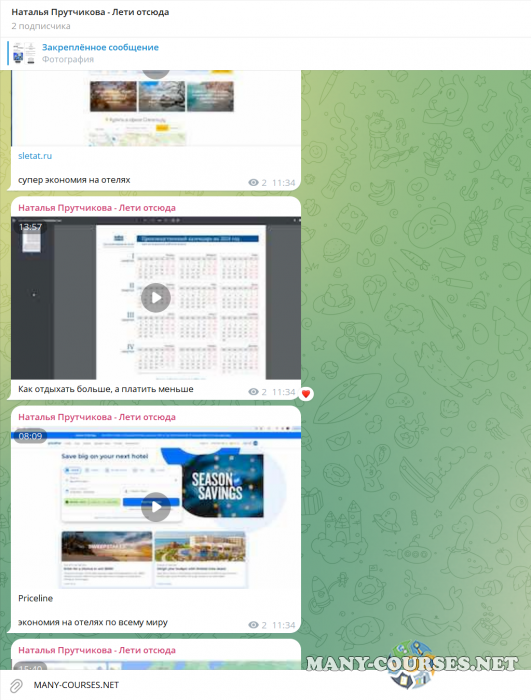Click the sletat.ru preview hotel images
531x700 pixels.
[x=162, y=96]
